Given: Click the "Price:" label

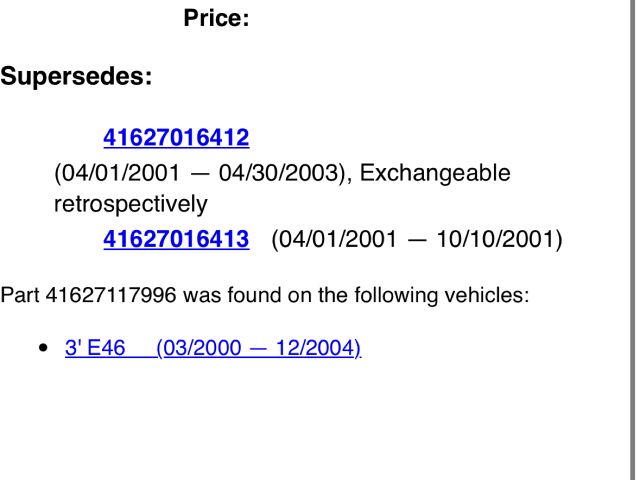Looking at the screenshot, I should click(216, 18).
